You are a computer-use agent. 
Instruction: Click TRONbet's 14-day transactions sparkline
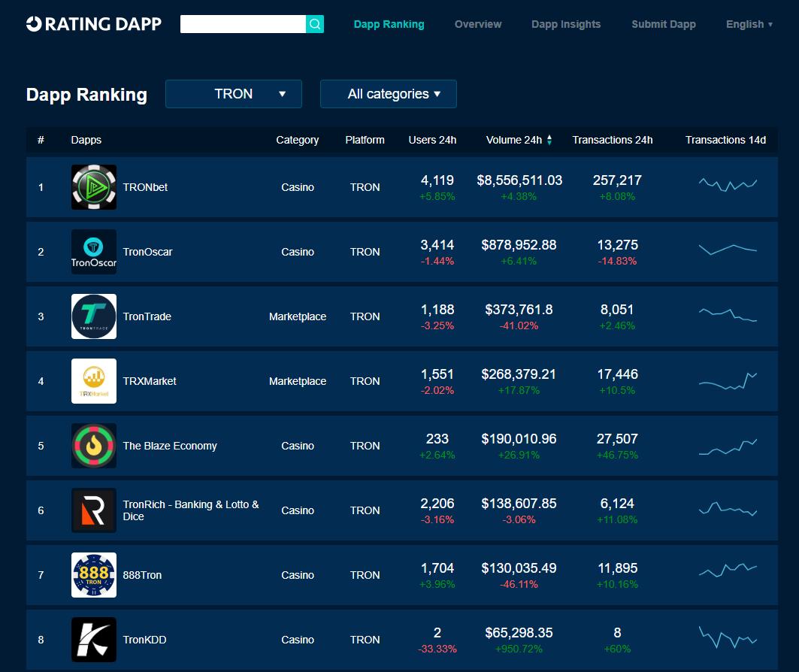[x=728, y=184]
